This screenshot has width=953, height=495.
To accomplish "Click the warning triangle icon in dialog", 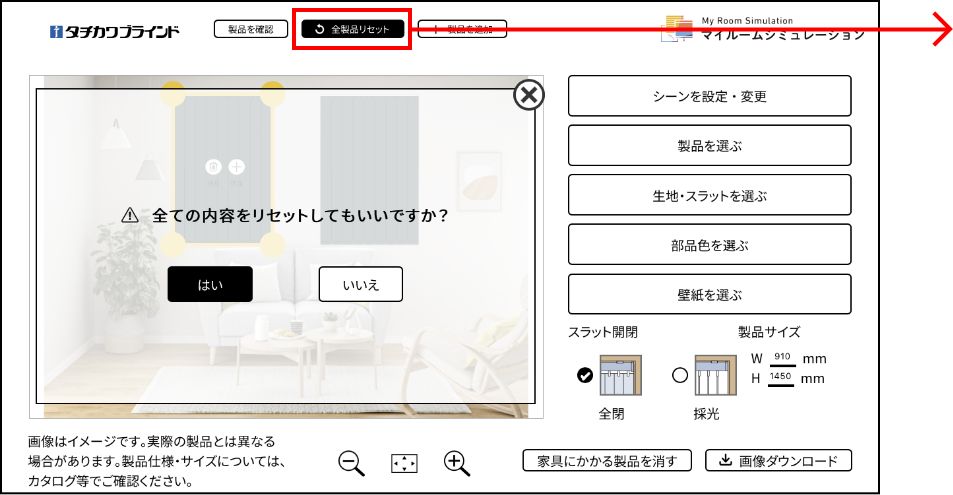I will [x=129, y=215].
